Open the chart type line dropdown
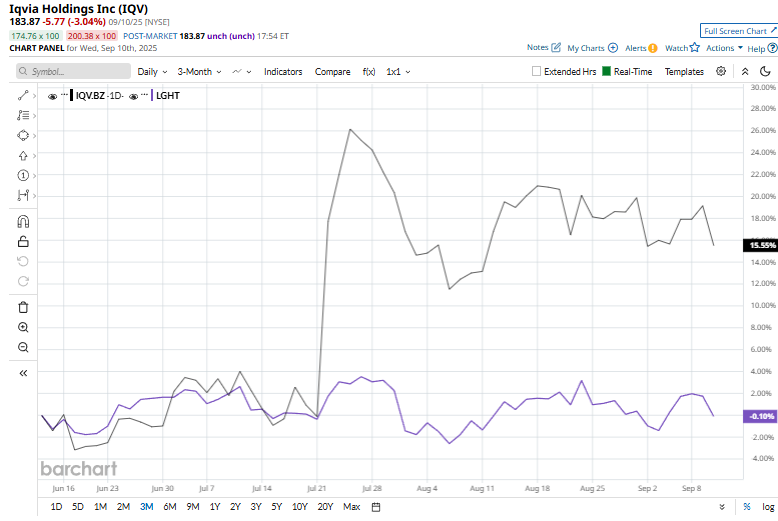Image resolution: width=778 pixels, height=521 pixels. click(242, 72)
